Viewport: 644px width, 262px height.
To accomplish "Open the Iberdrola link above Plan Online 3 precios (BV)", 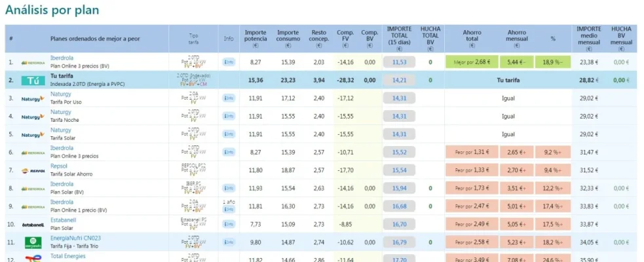I will [62, 58].
